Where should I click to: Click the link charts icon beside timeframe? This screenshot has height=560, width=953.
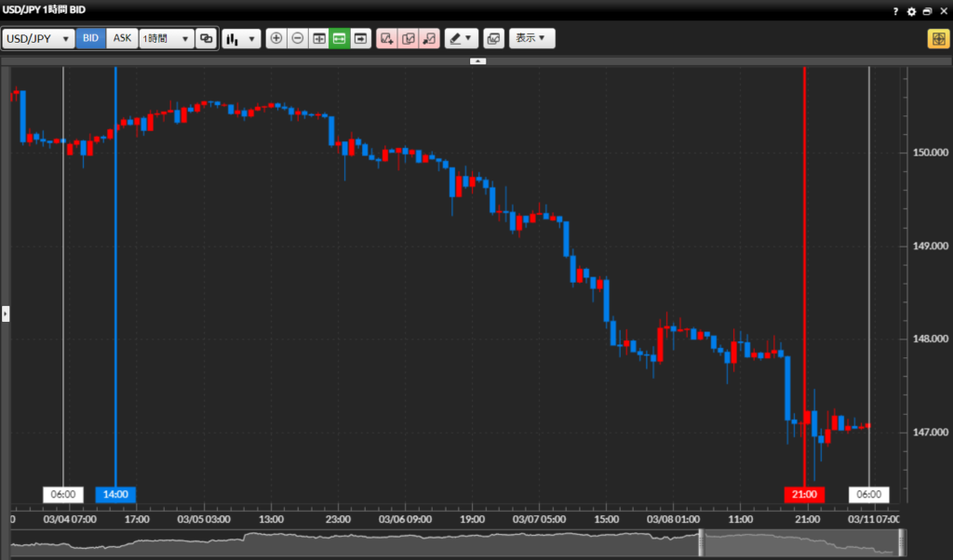206,39
